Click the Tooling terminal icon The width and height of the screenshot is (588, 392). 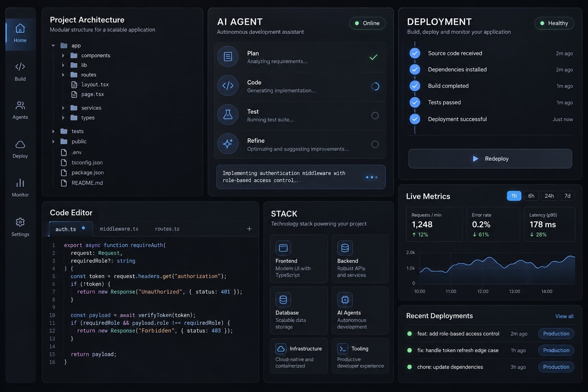(x=343, y=349)
